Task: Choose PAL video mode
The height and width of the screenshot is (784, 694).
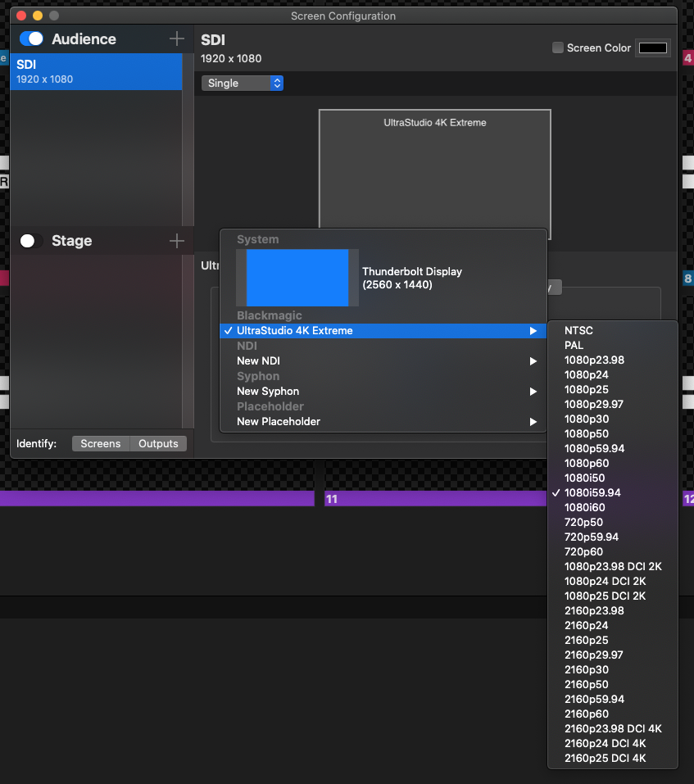Action: click(x=613, y=346)
